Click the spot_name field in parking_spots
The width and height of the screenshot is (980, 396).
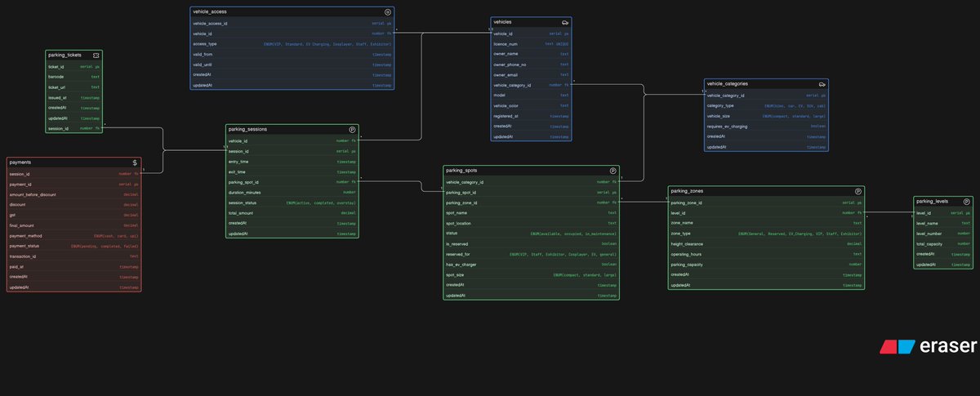532,213
